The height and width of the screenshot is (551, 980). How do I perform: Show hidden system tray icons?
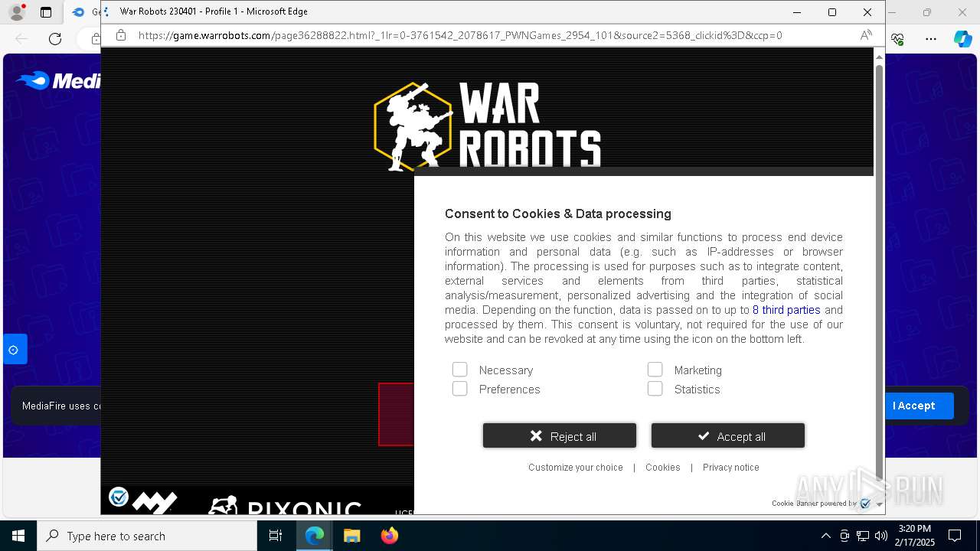[x=825, y=536]
